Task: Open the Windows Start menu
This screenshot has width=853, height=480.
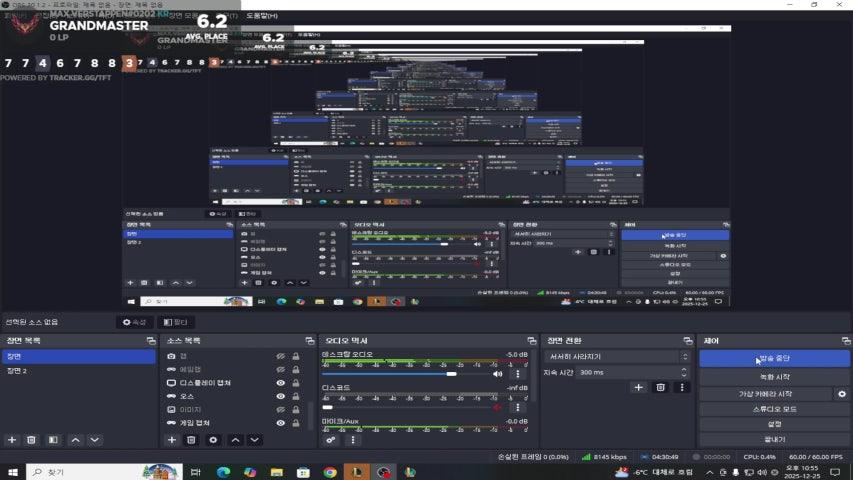Action: pos(13,472)
